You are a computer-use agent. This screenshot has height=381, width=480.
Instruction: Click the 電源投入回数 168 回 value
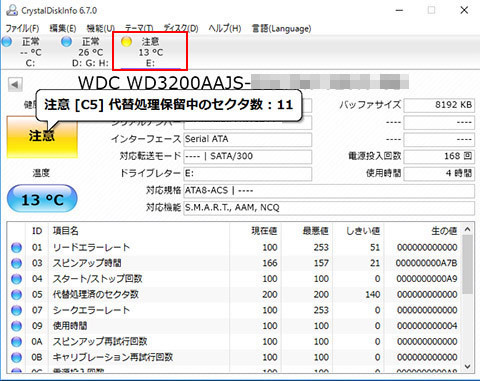point(439,156)
